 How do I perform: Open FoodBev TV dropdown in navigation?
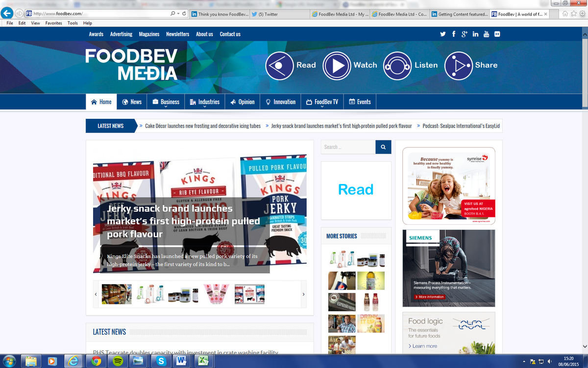click(322, 102)
